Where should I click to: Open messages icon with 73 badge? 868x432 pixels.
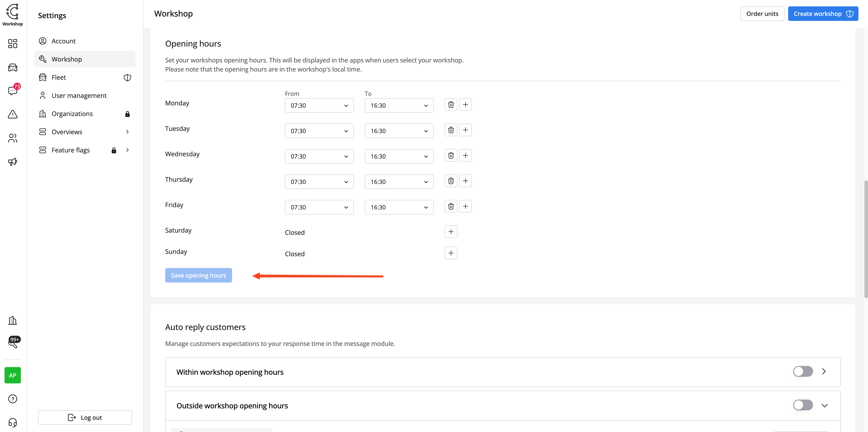coord(13,90)
